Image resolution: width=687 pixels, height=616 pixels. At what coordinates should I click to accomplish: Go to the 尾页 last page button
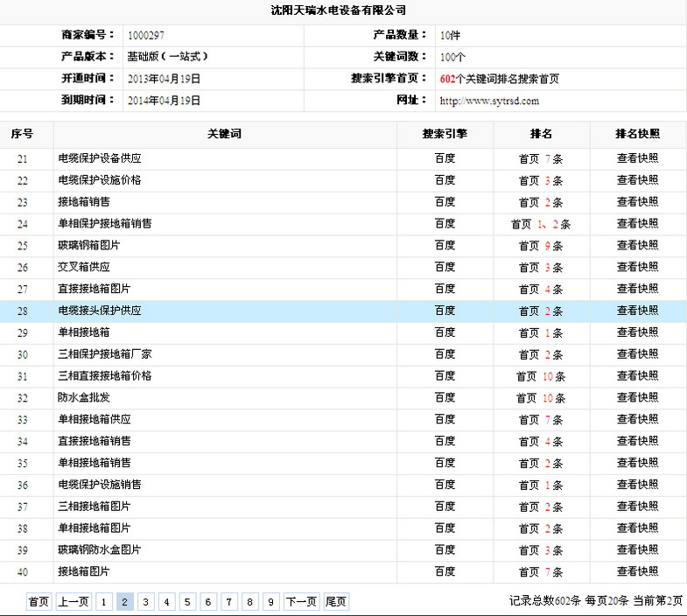tap(336, 601)
